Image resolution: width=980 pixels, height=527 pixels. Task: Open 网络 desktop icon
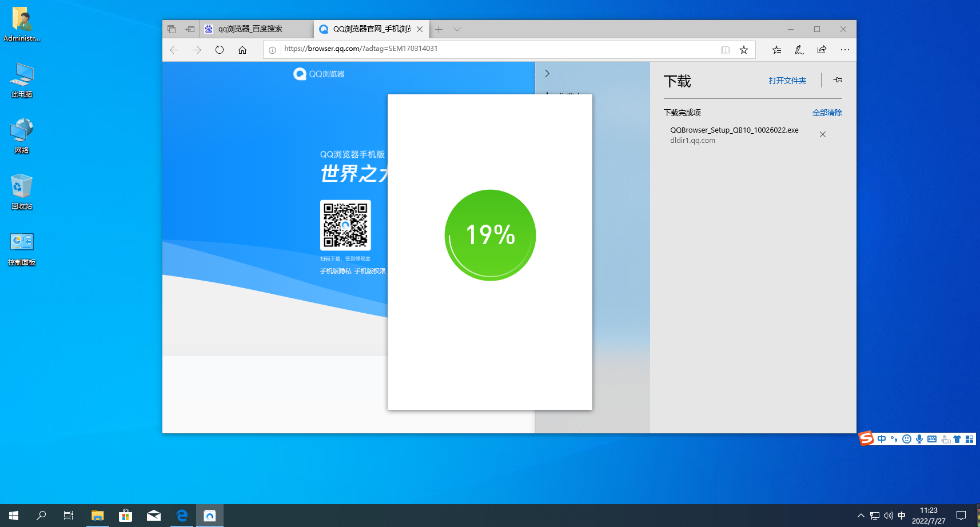22,136
